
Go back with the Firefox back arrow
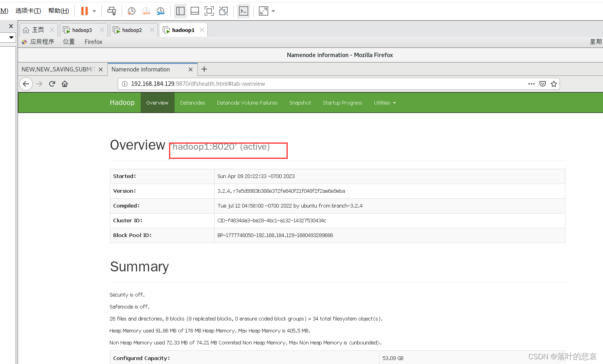[x=26, y=84]
